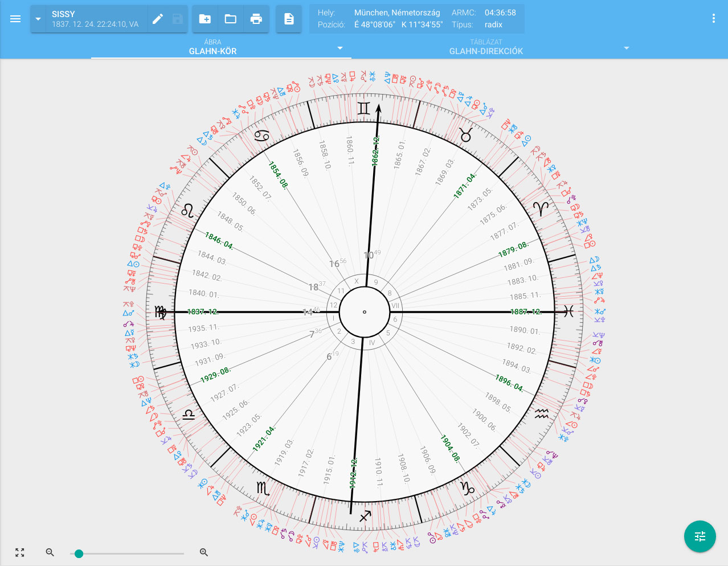This screenshot has height=566, width=728.
Task: Click the München location info panel
Action: pos(416,19)
